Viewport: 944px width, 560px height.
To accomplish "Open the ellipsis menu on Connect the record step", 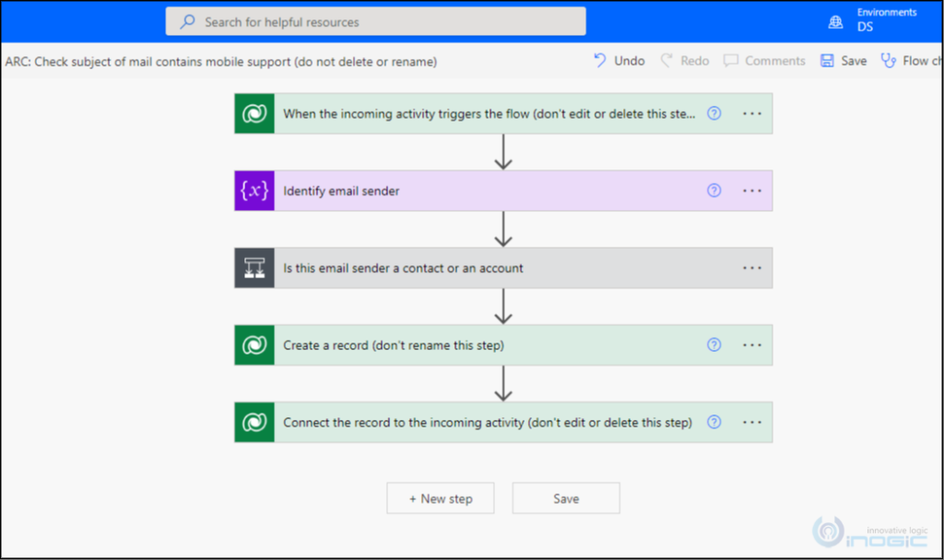I will tap(751, 422).
